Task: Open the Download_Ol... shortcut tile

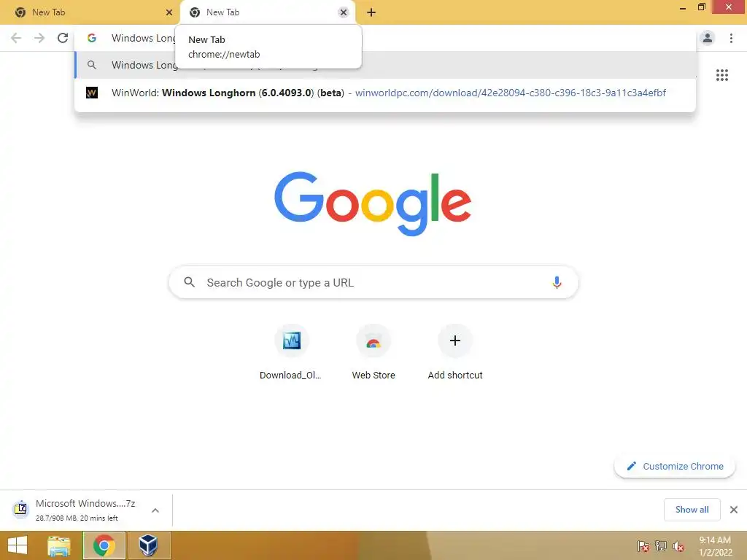Action: tap(291, 352)
